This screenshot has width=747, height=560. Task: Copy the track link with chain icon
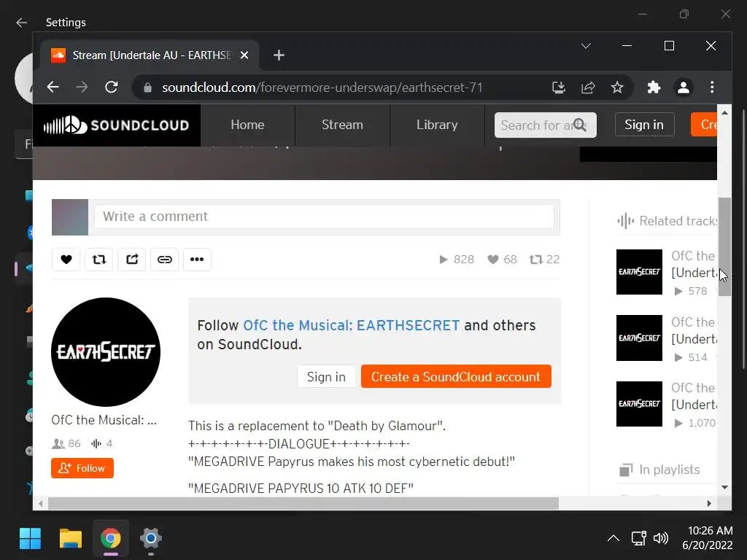tap(164, 260)
